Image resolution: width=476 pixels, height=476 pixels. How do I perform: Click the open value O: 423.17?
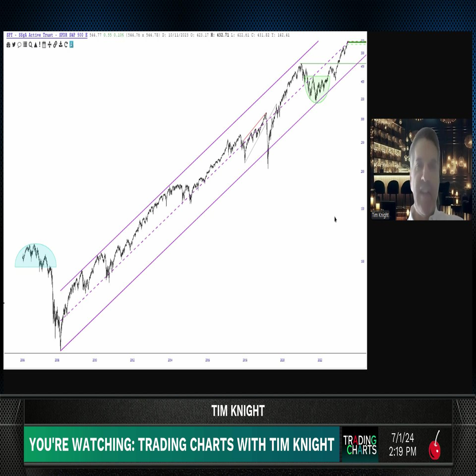200,35
